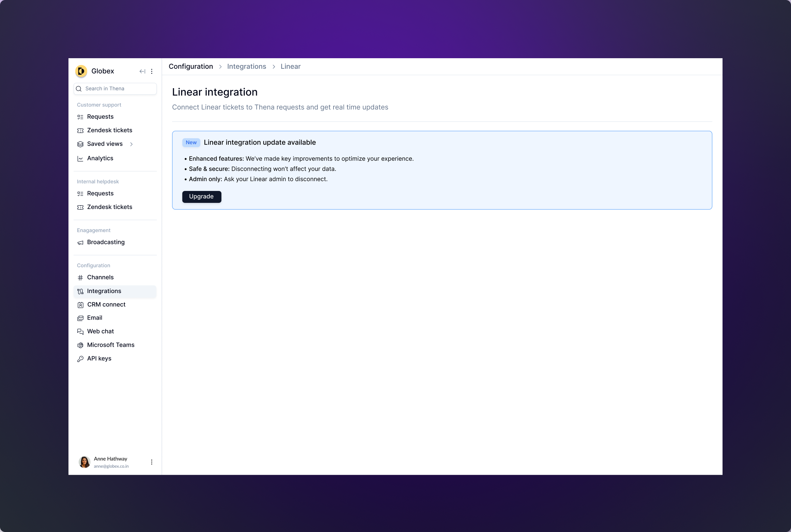This screenshot has height=532, width=791.
Task: Click the Integrations icon in sidebar
Action: coord(80,291)
